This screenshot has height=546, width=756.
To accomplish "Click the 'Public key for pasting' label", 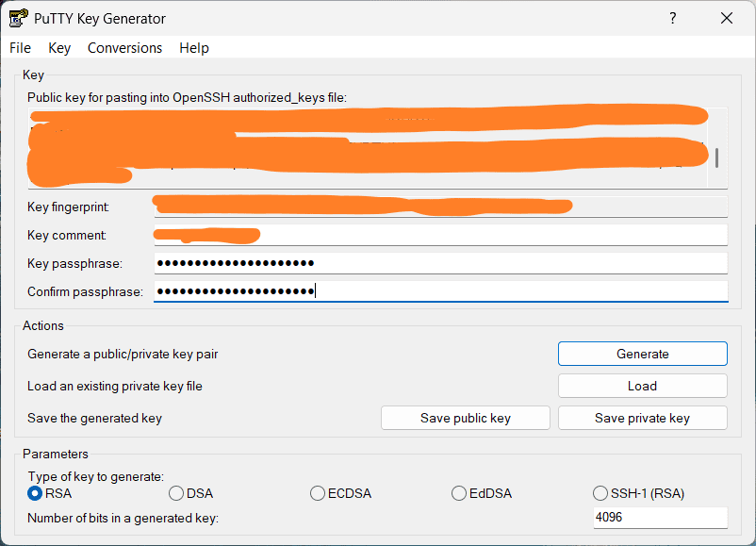I will (x=187, y=97).
